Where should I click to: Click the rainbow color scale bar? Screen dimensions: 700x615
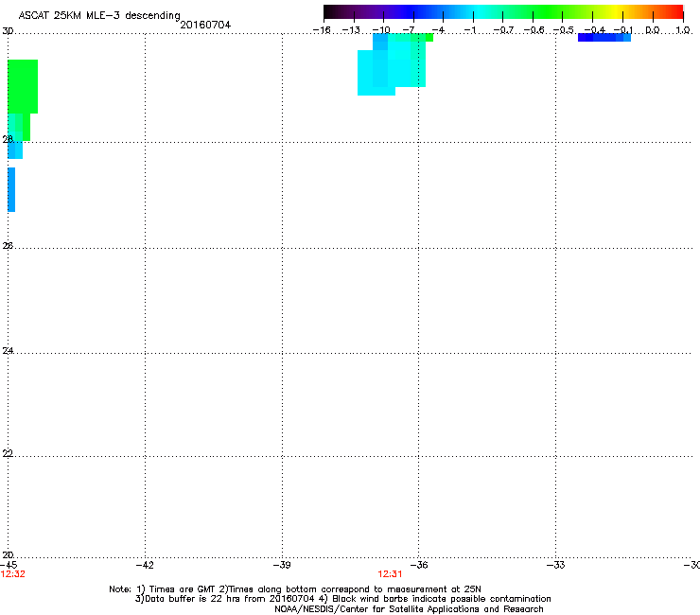pyautogui.click(x=503, y=11)
